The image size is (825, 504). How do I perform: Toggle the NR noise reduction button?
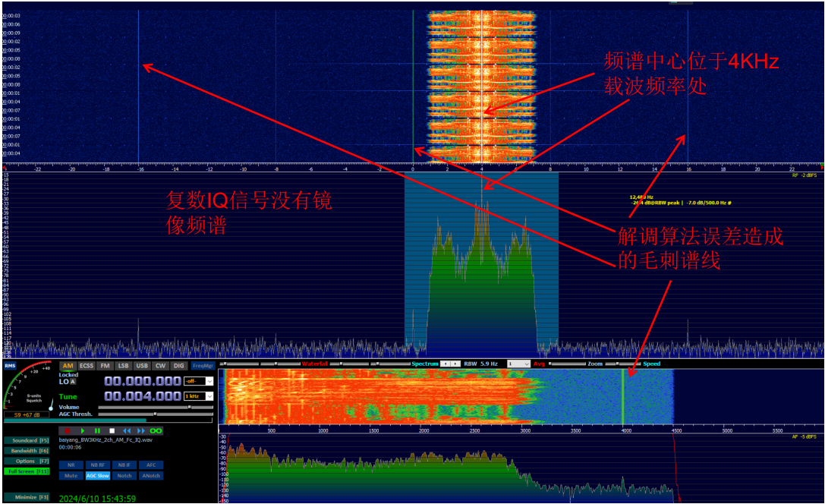click(71, 465)
